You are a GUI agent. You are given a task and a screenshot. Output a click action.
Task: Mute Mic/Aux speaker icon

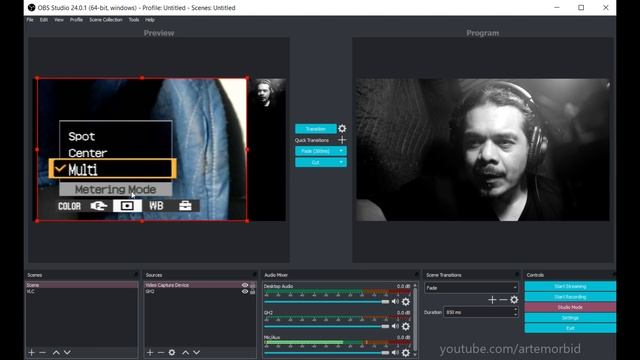point(395,353)
